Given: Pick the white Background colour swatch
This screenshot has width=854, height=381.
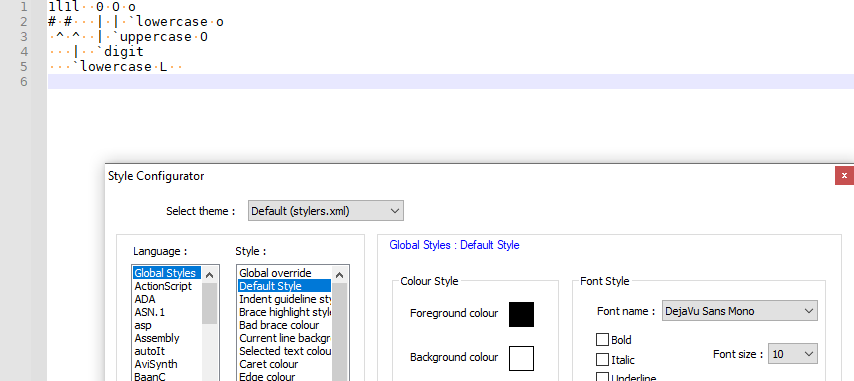Looking at the screenshot, I should point(521,358).
